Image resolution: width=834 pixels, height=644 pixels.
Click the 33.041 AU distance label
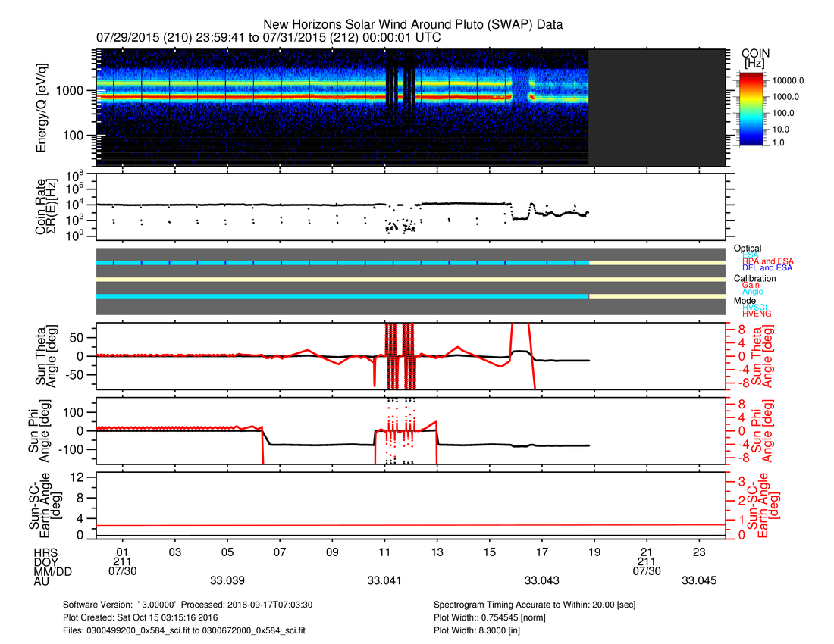pyautogui.click(x=385, y=580)
